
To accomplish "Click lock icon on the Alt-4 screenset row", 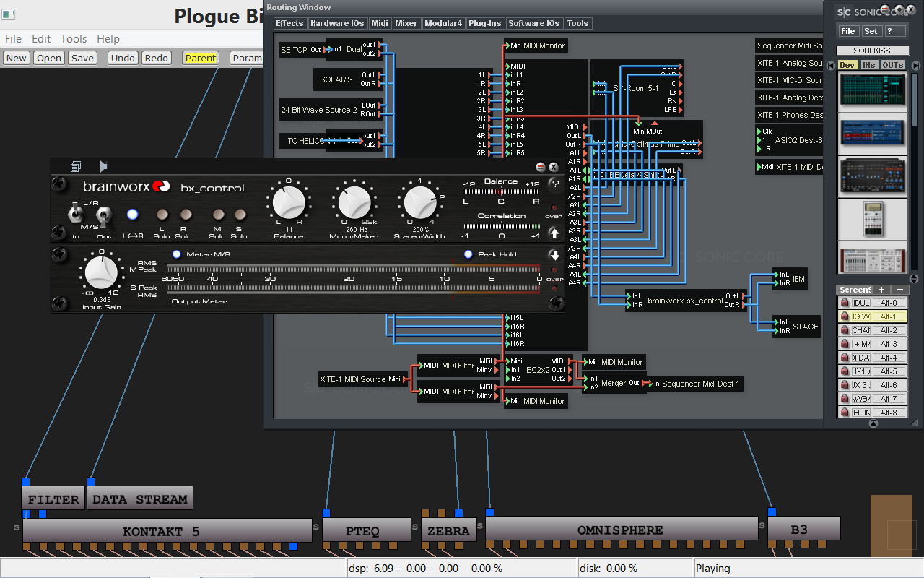I will pos(844,358).
